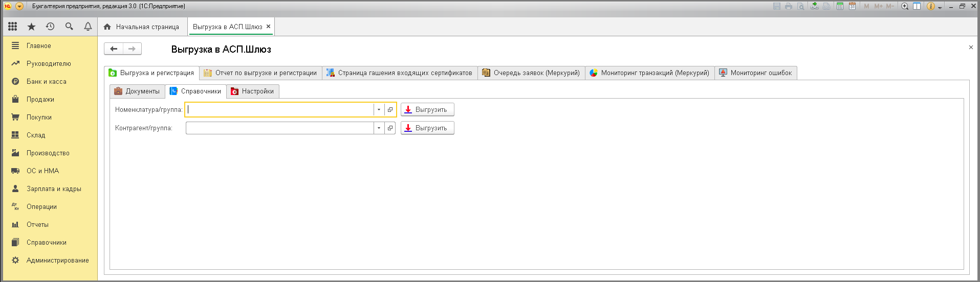Close the form with the X at right

tap(971, 47)
